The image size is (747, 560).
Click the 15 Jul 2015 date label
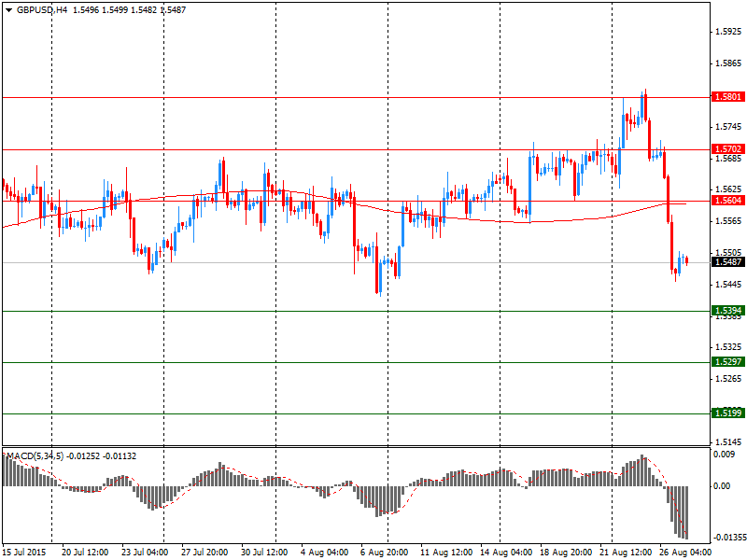pyautogui.click(x=25, y=553)
